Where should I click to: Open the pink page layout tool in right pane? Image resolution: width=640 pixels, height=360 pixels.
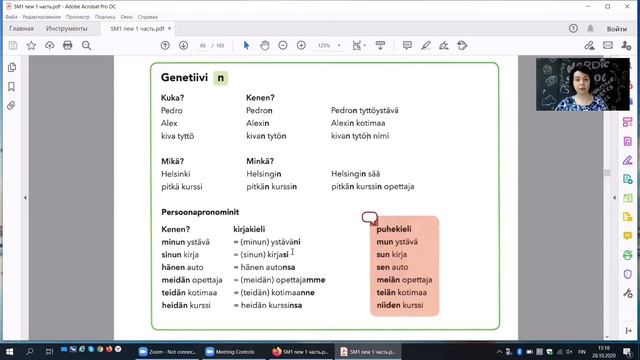tap(627, 122)
